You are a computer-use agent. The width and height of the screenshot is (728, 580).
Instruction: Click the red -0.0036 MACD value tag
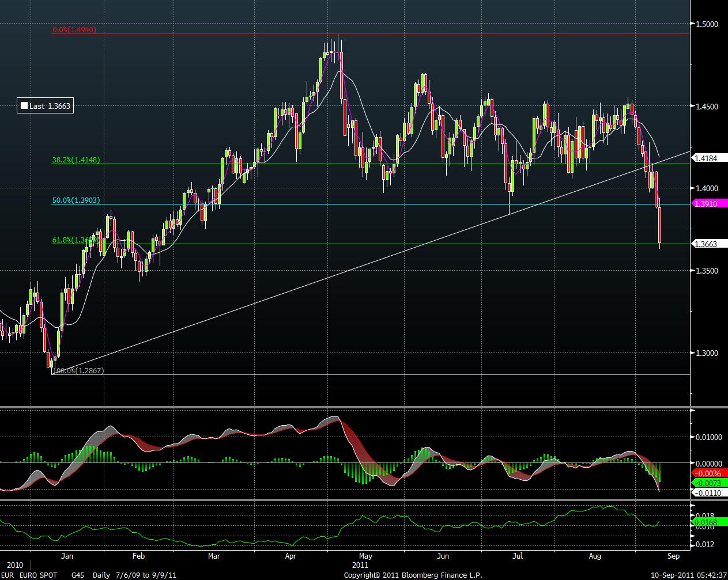tap(710, 473)
